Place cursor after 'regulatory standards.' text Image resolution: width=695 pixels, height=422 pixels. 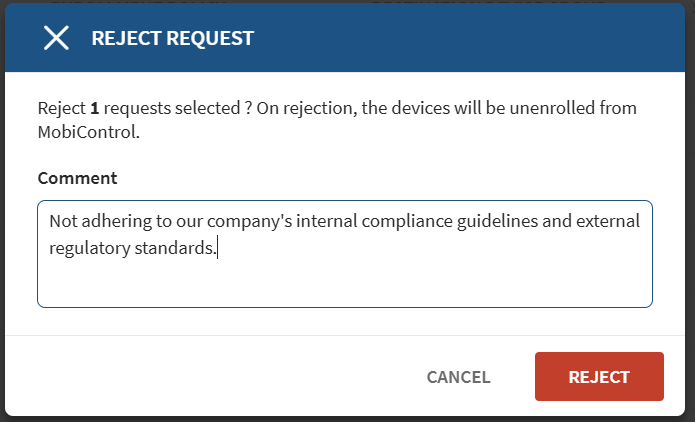217,248
